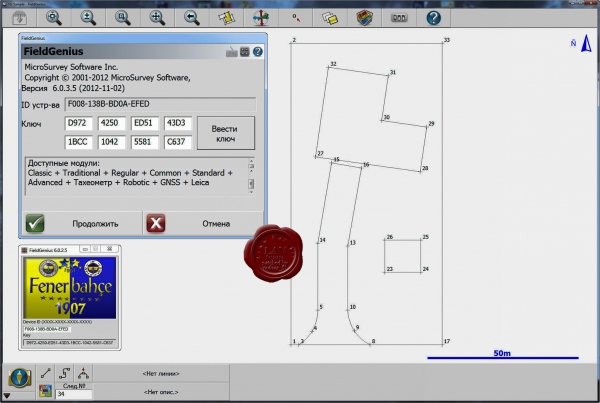Viewport: 600px width, 403px height.
Task: Click the download arrow icon in the top toolbar
Action: point(20,18)
